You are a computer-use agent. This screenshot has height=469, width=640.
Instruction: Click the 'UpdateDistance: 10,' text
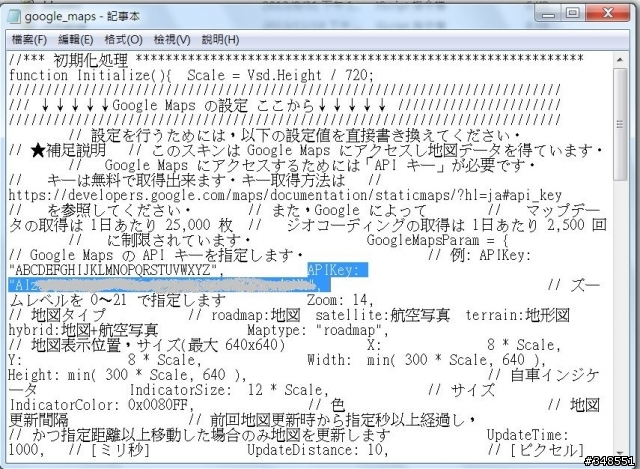317,450
